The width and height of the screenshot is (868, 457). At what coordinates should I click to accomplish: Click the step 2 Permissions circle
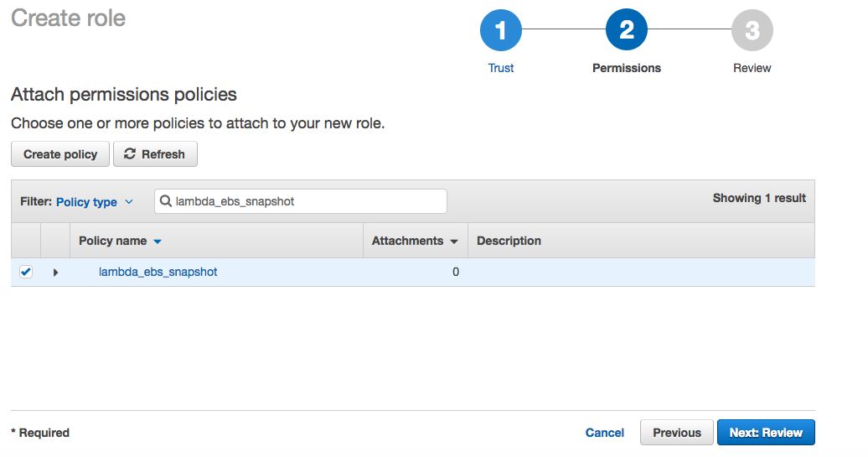pyautogui.click(x=627, y=31)
